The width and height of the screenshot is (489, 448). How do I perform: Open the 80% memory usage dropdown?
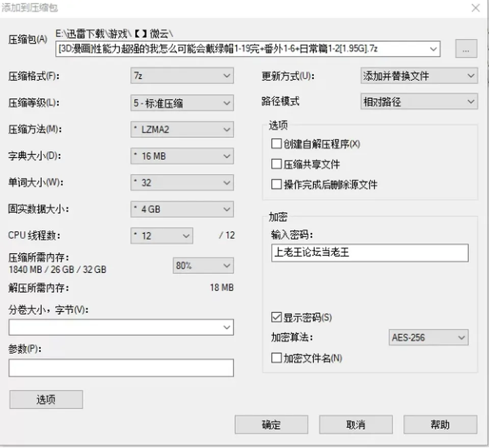(x=203, y=266)
